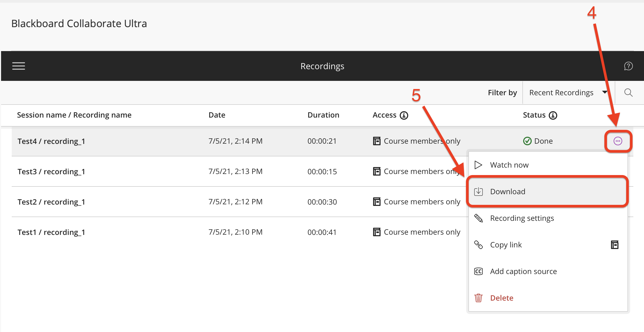The image size is (644, 332).
Task: Click the chain link icon
Action: 478,245
